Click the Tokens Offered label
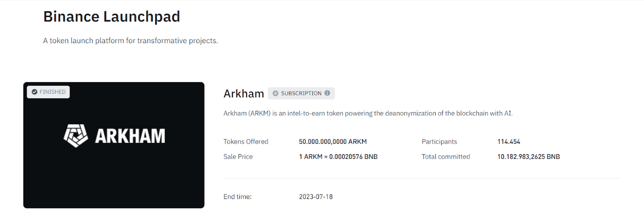 click(246, 142)
